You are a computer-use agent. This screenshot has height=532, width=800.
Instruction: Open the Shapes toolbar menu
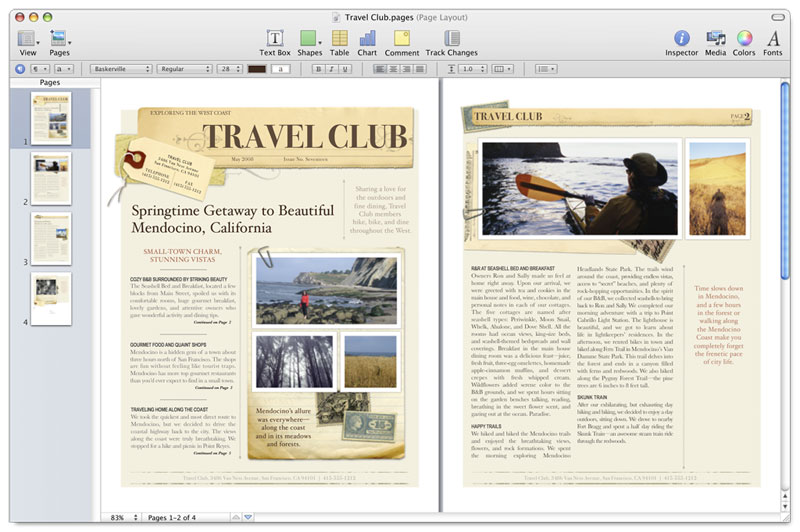click(x=310, y=39)
